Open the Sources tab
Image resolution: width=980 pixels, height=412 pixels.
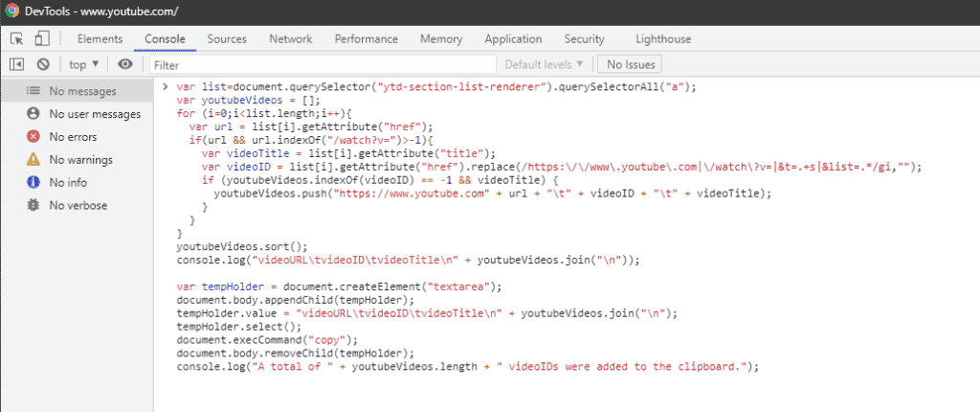coord(227,39)
